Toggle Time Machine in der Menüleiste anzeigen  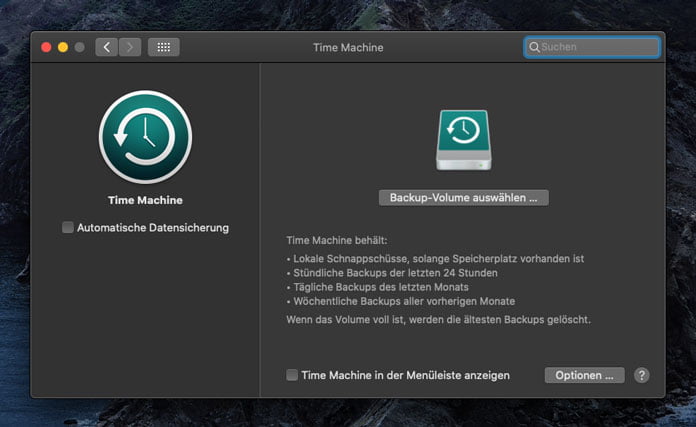292,375
